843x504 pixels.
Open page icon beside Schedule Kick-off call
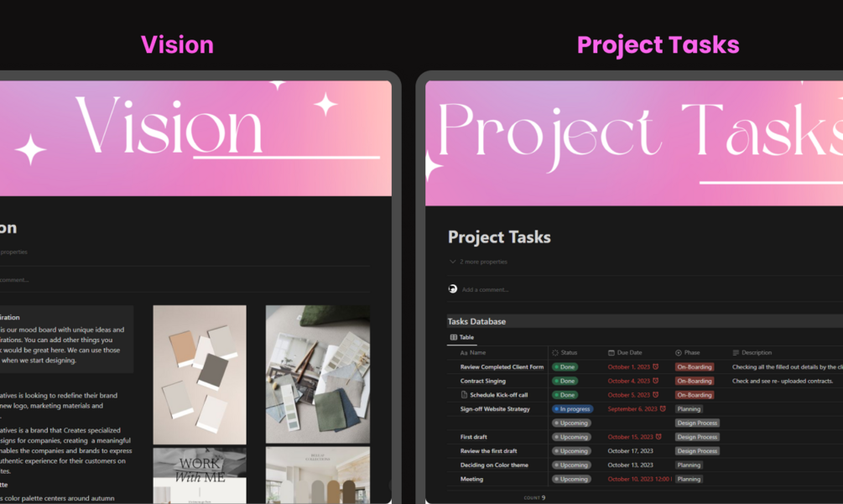pos(464,395)
